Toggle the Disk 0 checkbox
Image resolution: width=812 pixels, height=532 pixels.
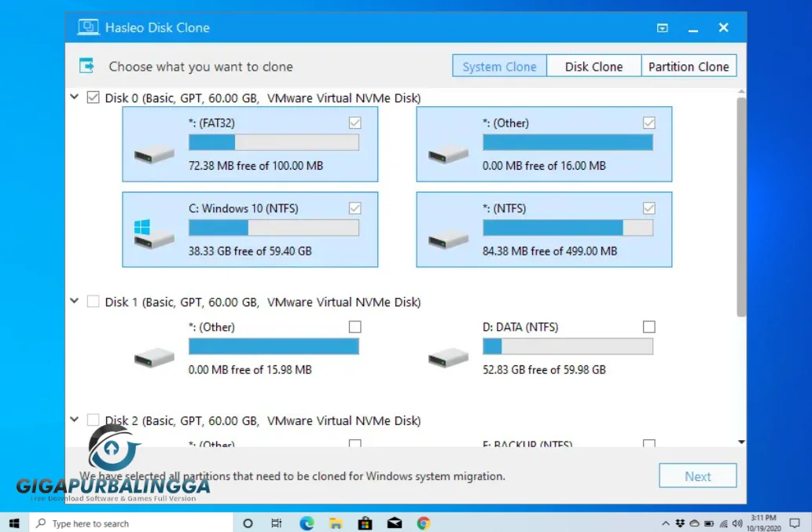(94, 97)
